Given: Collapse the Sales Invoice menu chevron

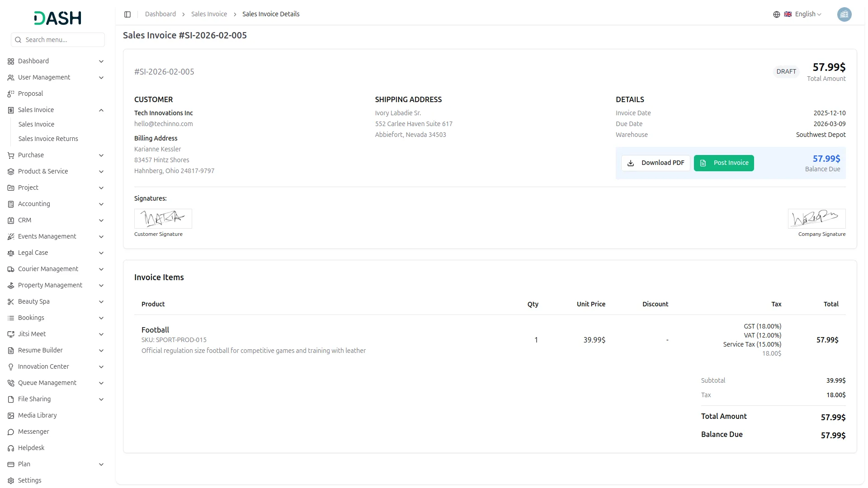Looking at the screenshot, I should [x=101, y=110].
